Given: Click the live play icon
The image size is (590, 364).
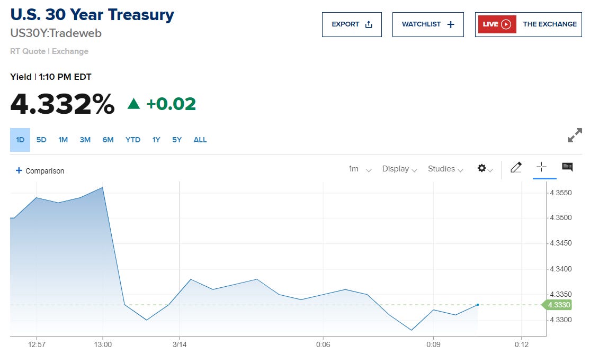Looking at the screenshot, I should click(506, 24).
